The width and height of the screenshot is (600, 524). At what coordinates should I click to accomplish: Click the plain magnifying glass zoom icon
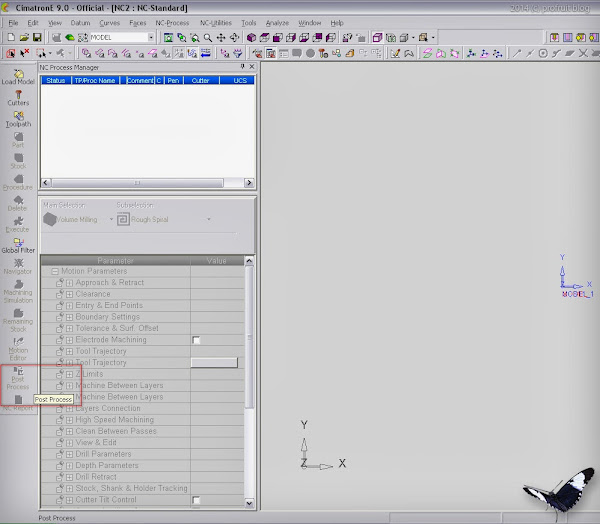coord(208,38)
